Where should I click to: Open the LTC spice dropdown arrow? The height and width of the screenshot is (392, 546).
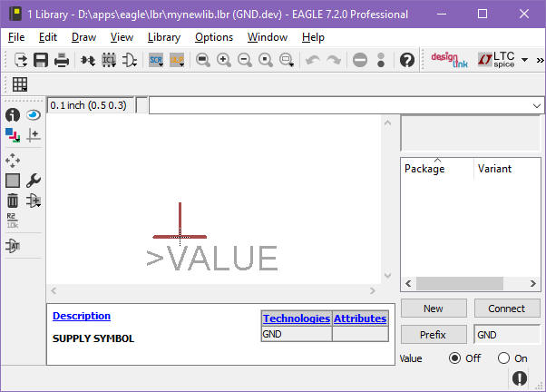[525, 60]
